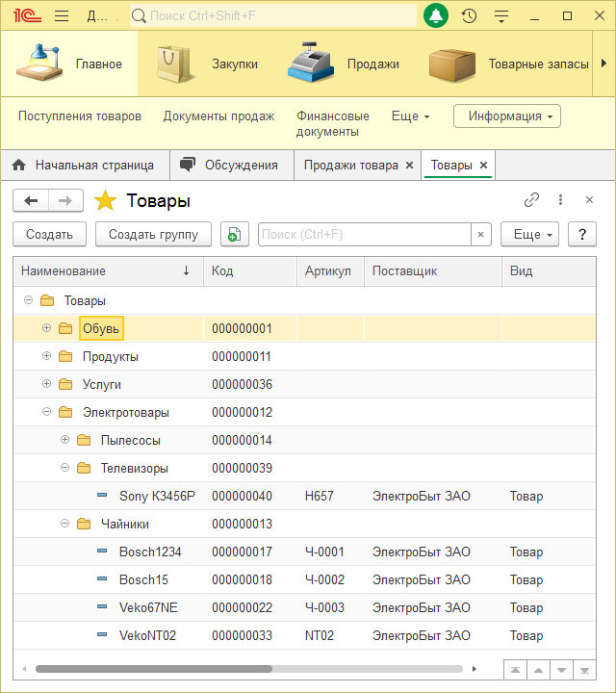Open help with question mark button
This screenshot has width=616, height=693.
(582, 234)
